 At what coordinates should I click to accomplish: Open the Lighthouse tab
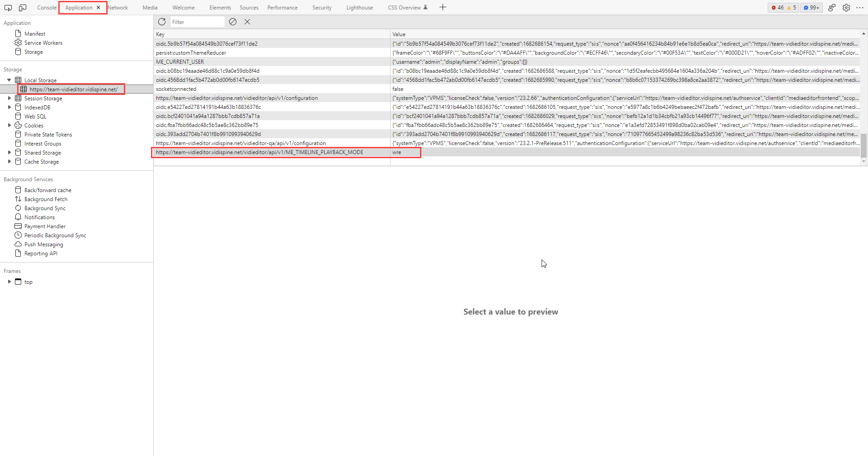pos(359,8)
